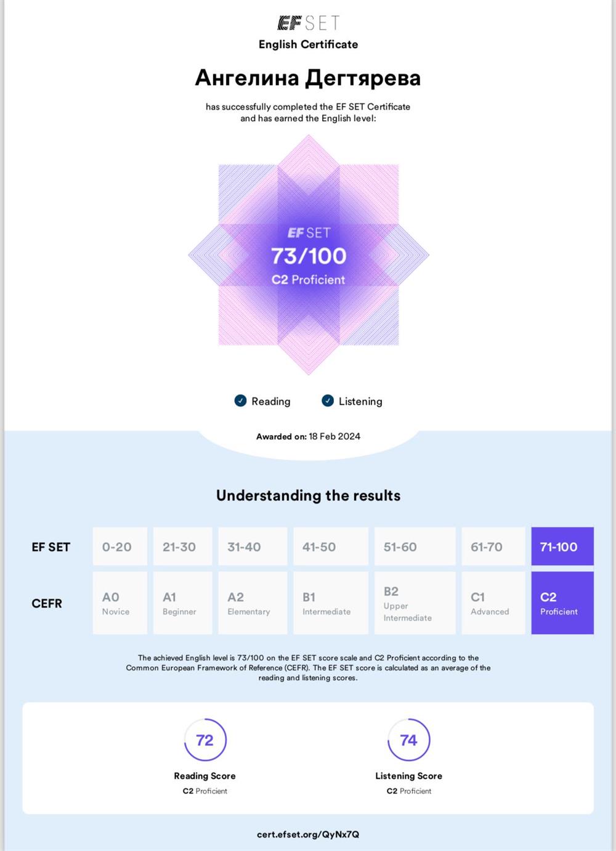Viewport: 616px width, 851px height.
Task: Click the Listening checkmark icon
Action: coord(328,401)
